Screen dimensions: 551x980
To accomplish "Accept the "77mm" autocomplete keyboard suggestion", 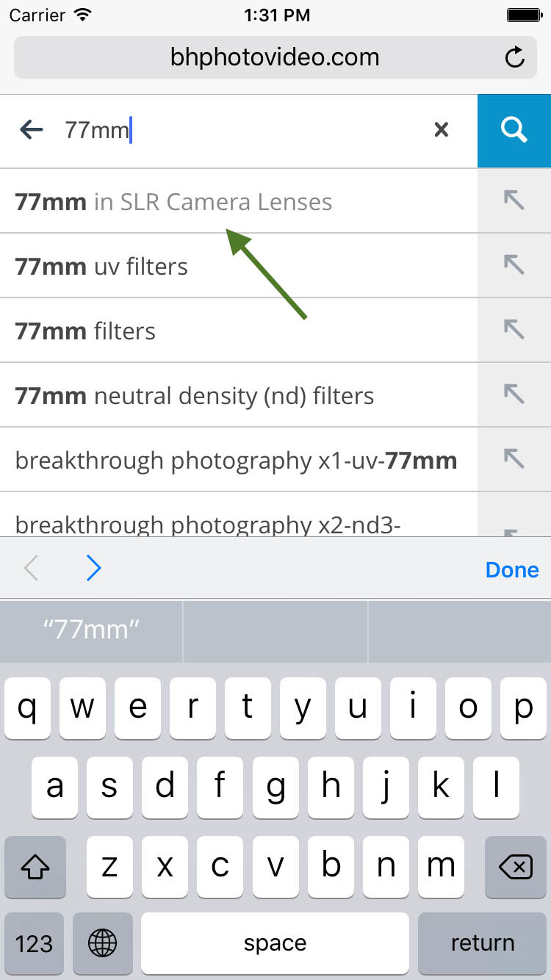I will point(91,630).
